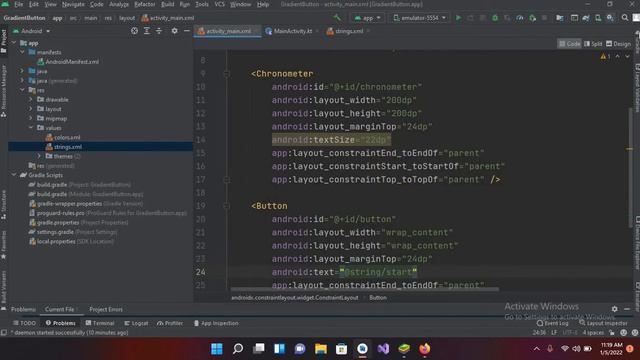The width and height of the screenshot is (640, 360).
Task: Open the Layout Inspector
Action: [x=603, y=323]
